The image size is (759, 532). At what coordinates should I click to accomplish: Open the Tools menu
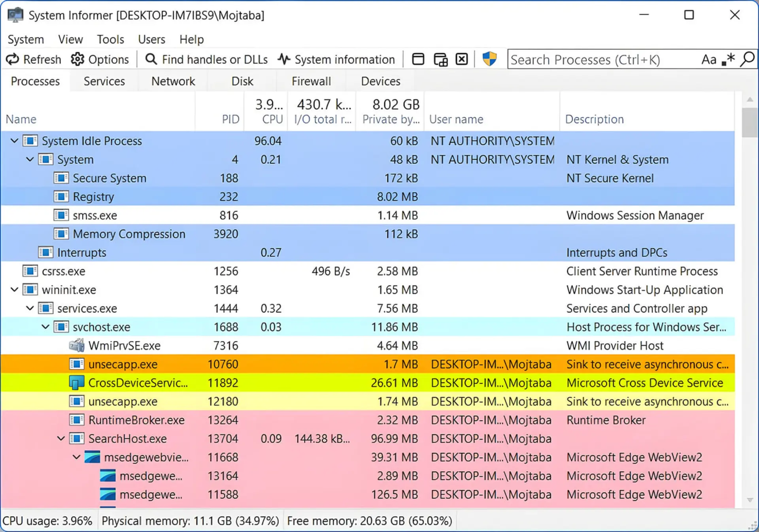pyautogui.click(x=111, y=39)
